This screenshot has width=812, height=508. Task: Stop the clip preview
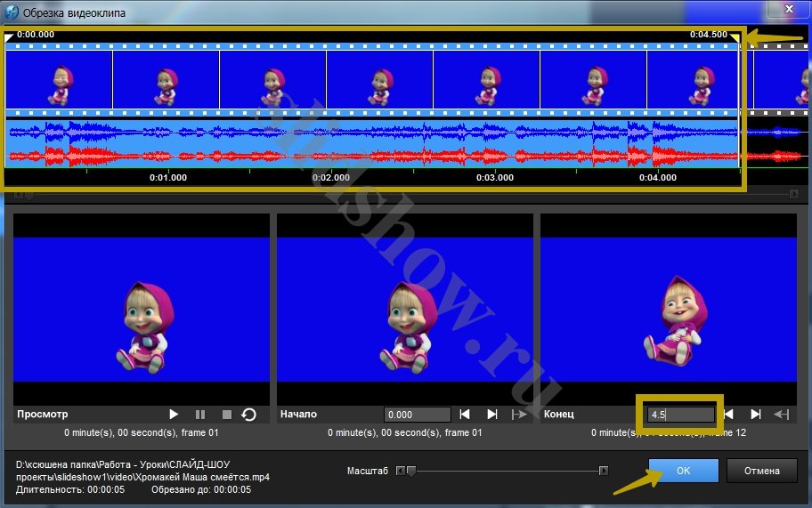tap(227, 415)
